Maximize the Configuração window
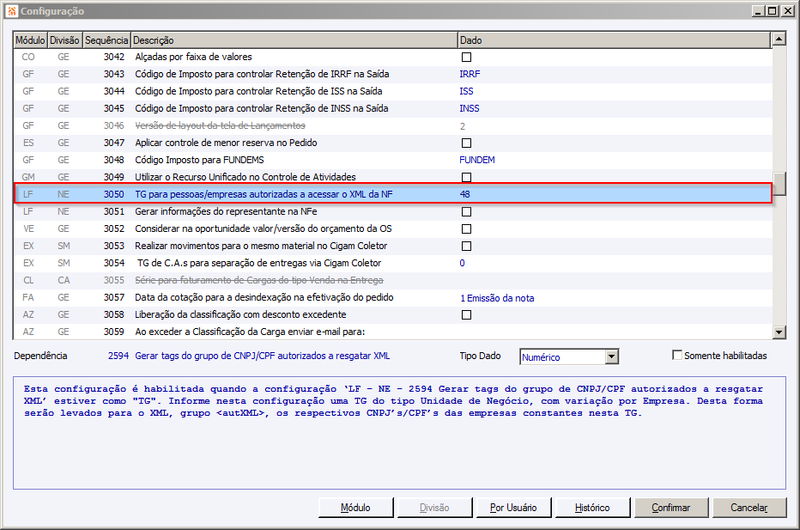The width and height of the screenshot is (800, 530). 772,11
